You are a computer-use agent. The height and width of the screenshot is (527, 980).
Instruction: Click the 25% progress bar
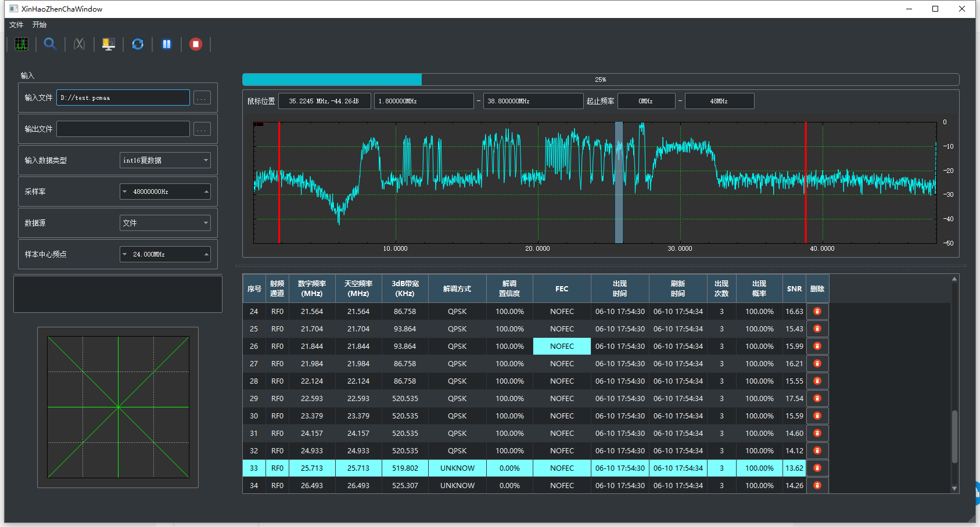[x=601, y=80]
